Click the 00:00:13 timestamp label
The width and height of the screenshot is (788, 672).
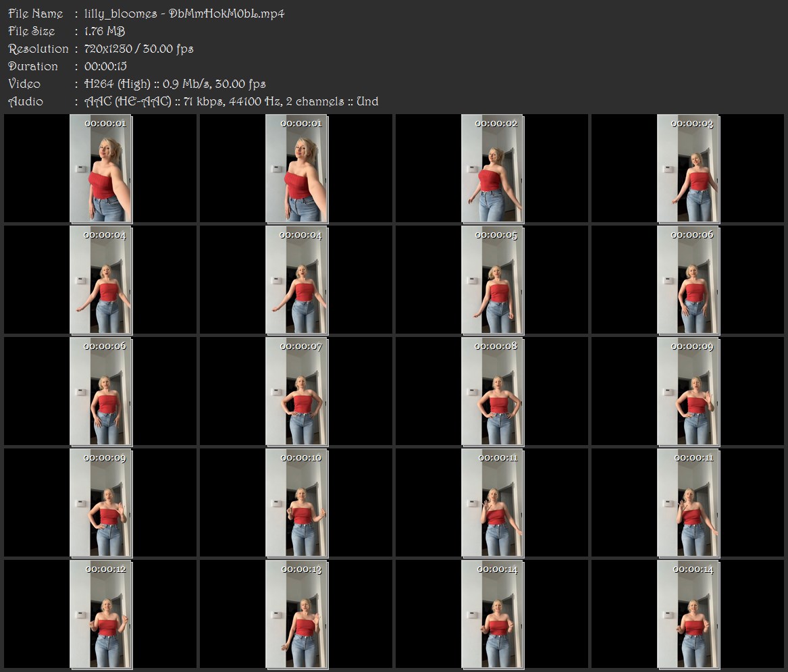click(x=300, y=570)
